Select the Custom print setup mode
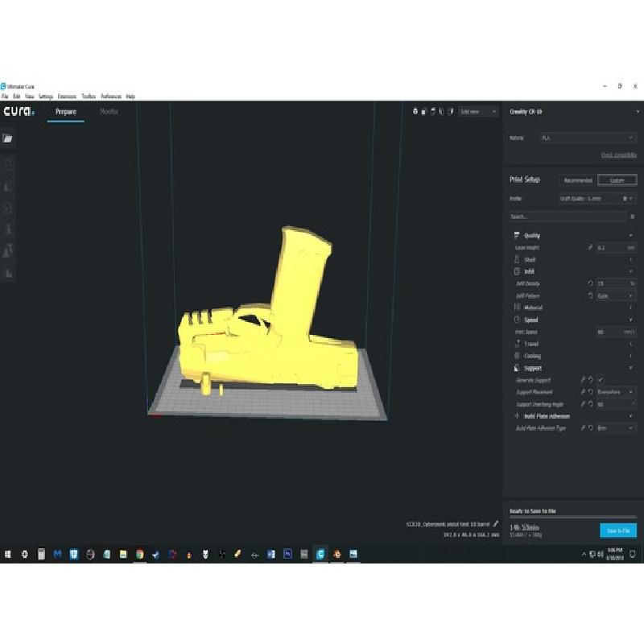This screenshot has height=644, width=644. tap(617, 180)
